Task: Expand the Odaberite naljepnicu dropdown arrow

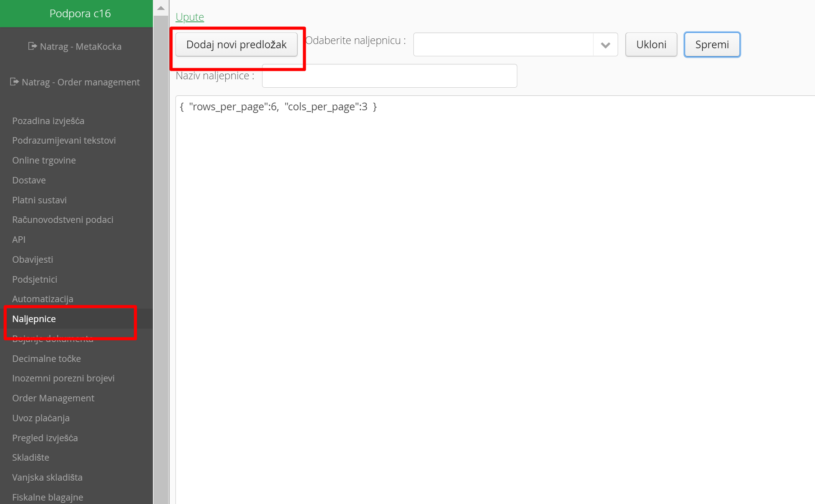Action: click(x=605, y=45)
